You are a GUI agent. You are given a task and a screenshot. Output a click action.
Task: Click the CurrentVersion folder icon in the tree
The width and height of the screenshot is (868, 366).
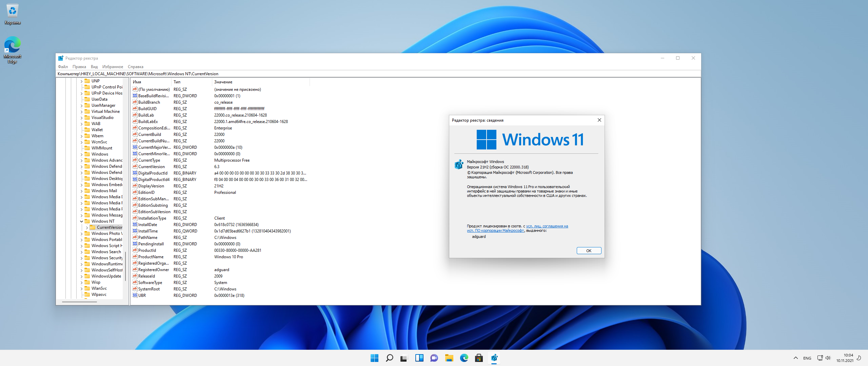click(x=93, y=227)
